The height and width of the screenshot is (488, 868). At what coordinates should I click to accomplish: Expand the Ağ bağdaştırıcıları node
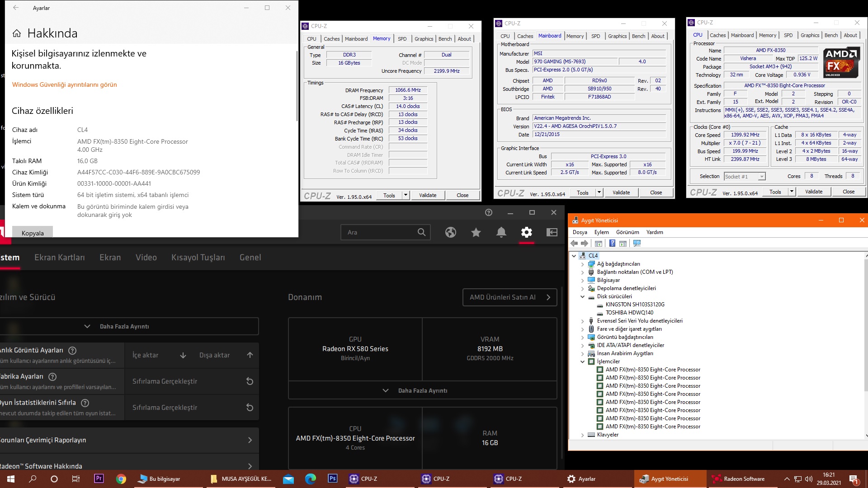click(583, 264)
